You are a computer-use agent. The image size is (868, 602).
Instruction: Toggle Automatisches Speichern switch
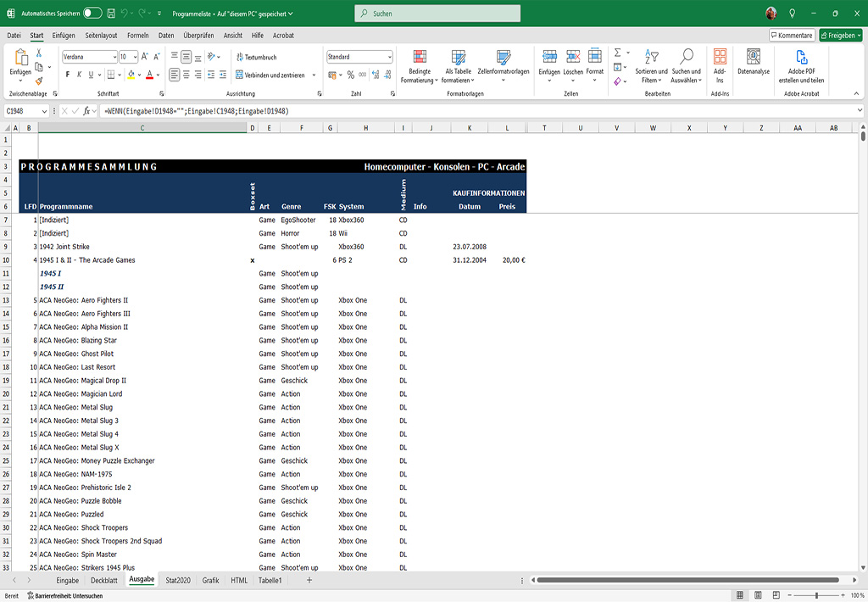click(x=92, y=13)
